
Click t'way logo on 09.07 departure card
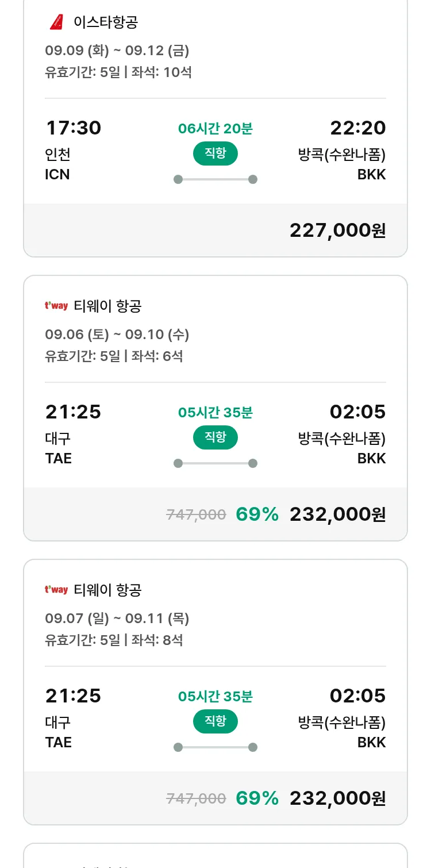tap(56, 590)
